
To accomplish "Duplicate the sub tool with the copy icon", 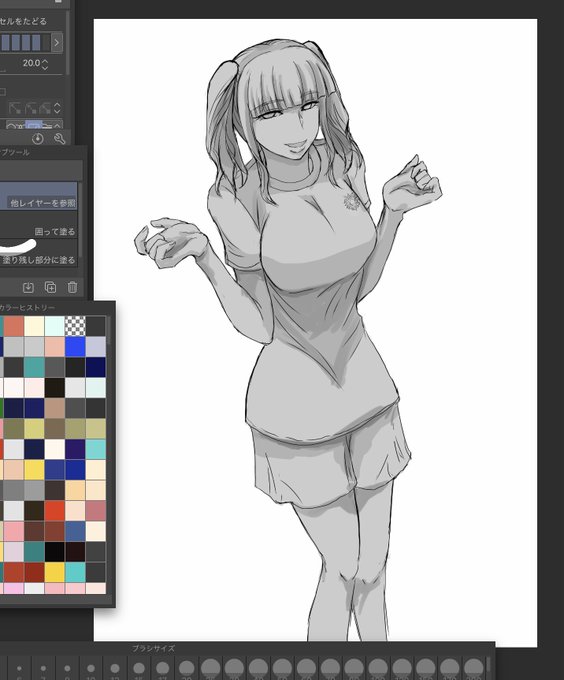I will tap(50, 287).
